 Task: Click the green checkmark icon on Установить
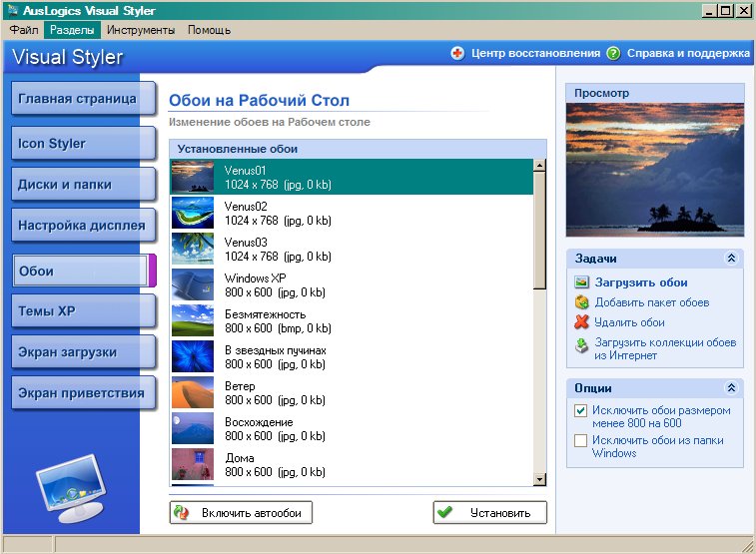tap(445, 512)
